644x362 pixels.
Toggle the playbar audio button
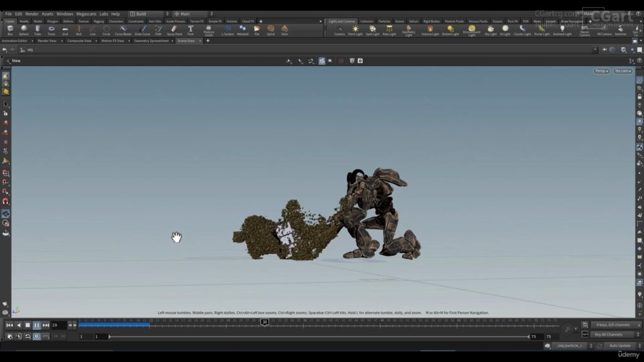(18, 336)
